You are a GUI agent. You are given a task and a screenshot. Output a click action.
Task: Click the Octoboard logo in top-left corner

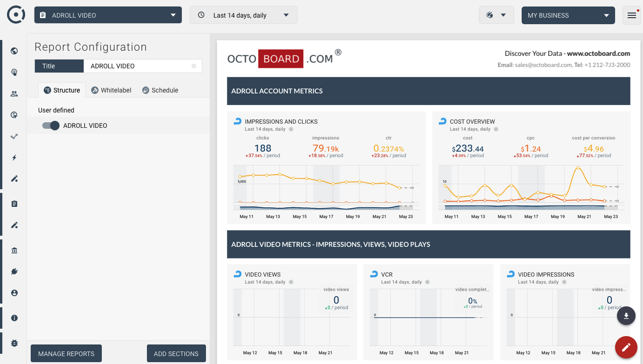[16, 15]
